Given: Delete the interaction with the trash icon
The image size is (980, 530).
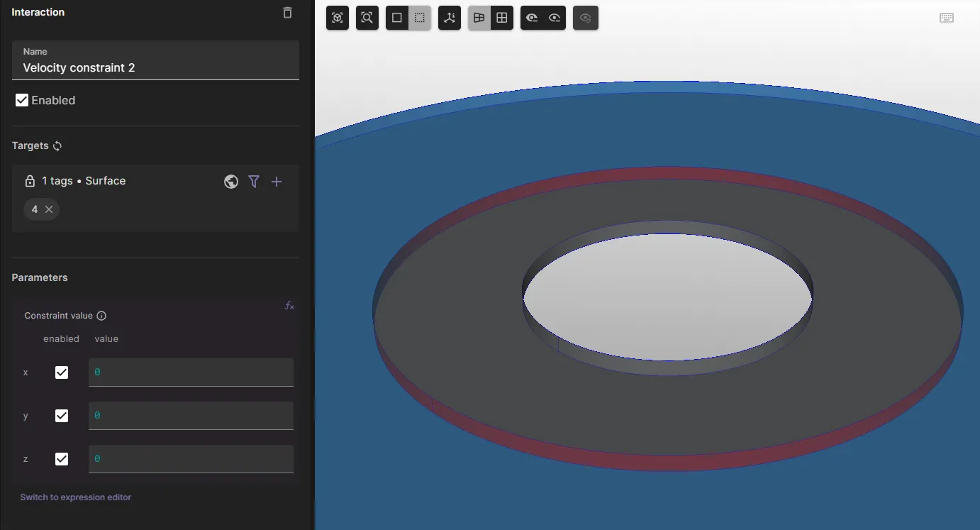Looking at the screenshot, I should 287,13.
